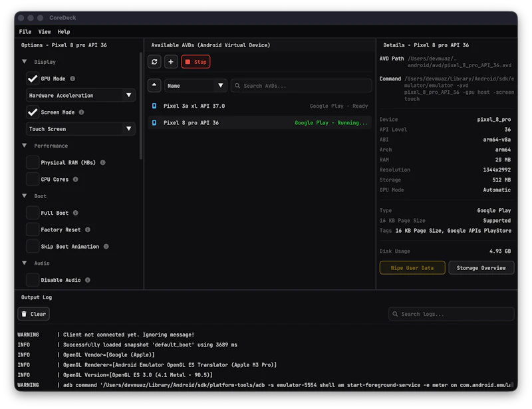The image size is (532, 409).
Task: Enable Full Boot checkbox
Action: coord(33,213)
